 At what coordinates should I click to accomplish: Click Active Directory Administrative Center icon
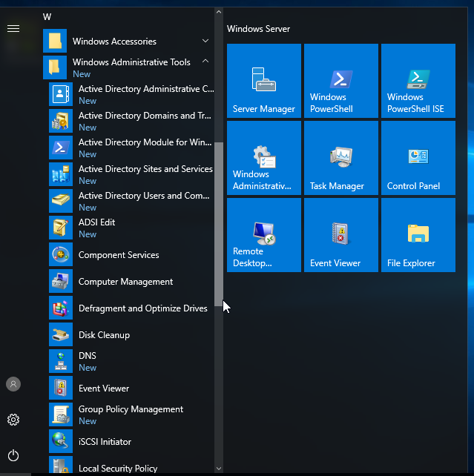pyautogui.click(x=61, y=94)
